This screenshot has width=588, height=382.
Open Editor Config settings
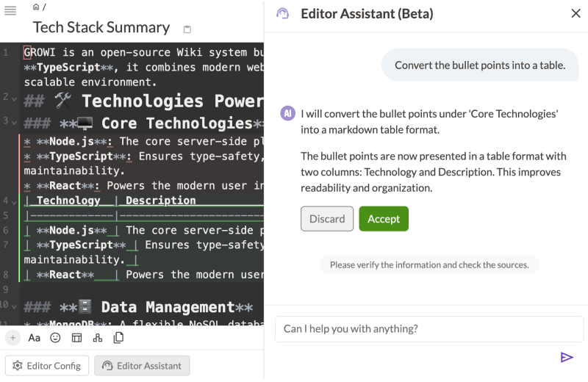[47, 366]
